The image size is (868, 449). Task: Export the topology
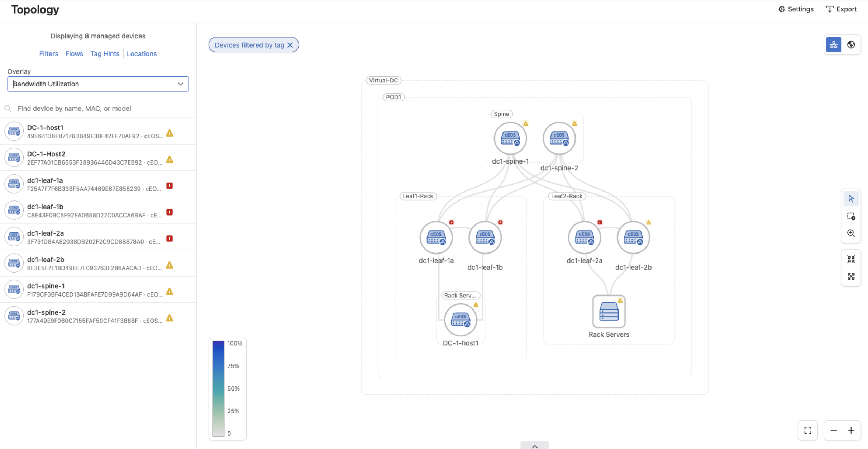(841, 9)
